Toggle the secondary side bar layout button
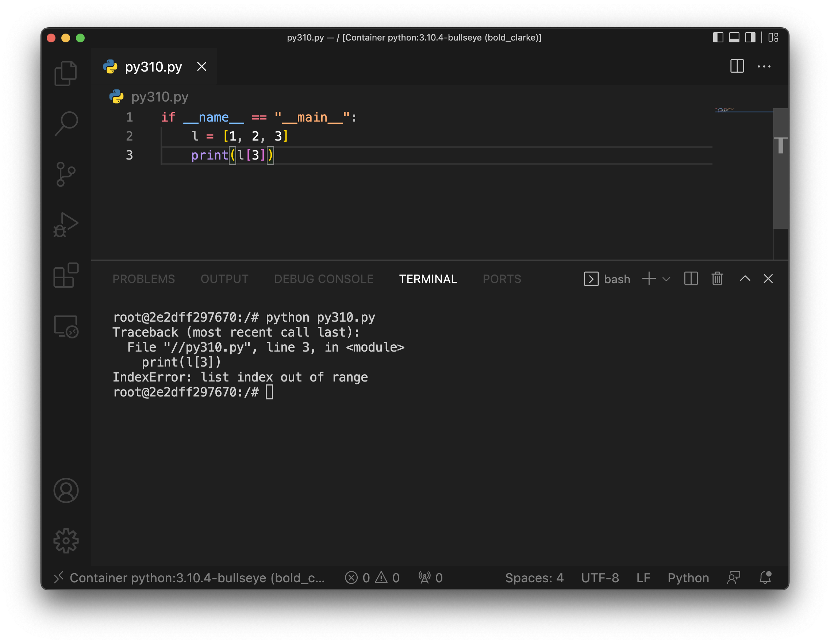Image resolution: width=830 pixels, height=644 pixels. click(750, 37)
